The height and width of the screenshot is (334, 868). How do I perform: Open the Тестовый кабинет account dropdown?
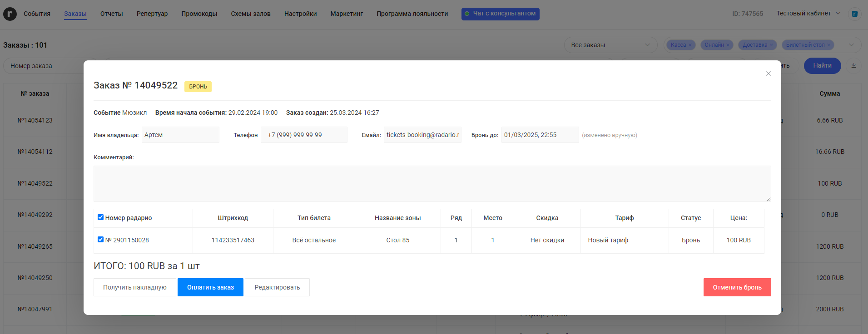click(808, 14)
